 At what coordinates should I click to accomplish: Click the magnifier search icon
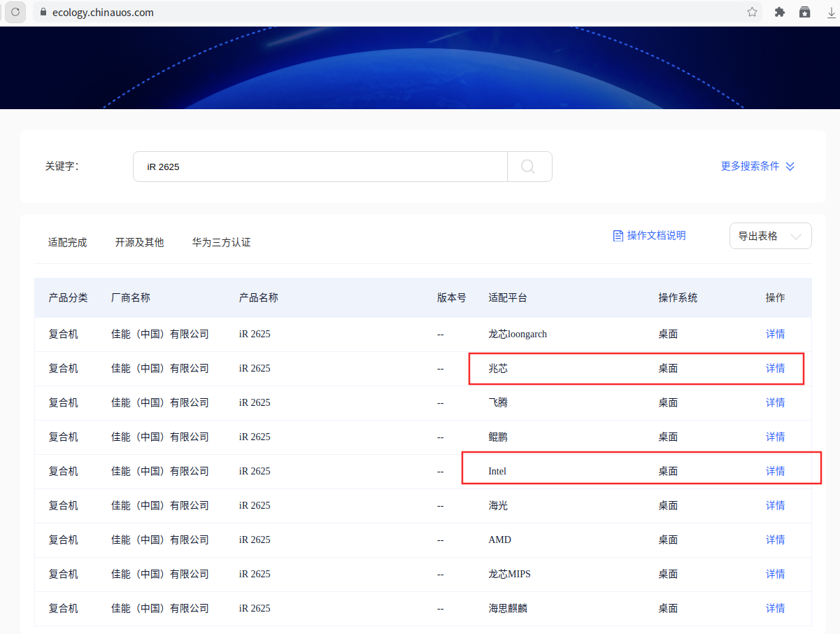coord(529,167)
